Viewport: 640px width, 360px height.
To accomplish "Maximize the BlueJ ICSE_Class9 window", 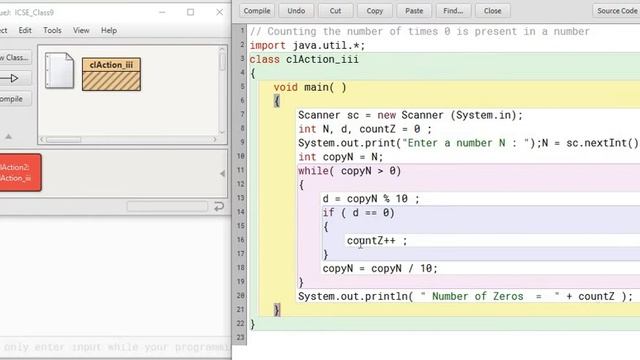I will click(x=190, y=12).
